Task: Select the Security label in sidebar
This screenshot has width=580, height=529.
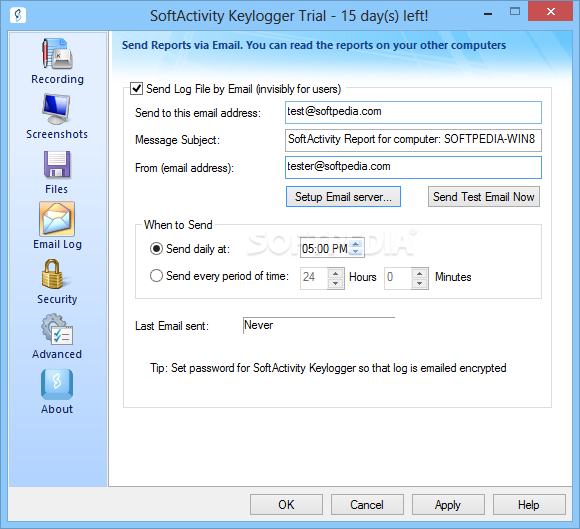Action: point(57,299)
